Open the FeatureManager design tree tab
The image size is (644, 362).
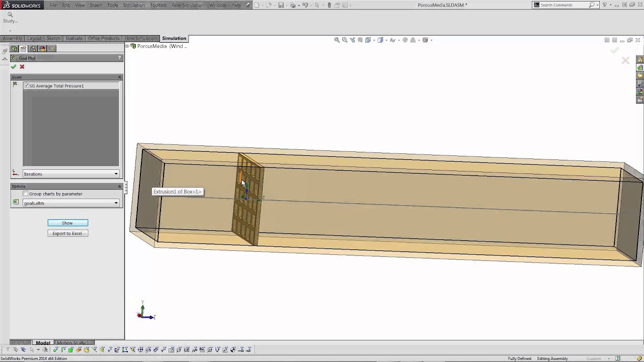pos(14,49)
